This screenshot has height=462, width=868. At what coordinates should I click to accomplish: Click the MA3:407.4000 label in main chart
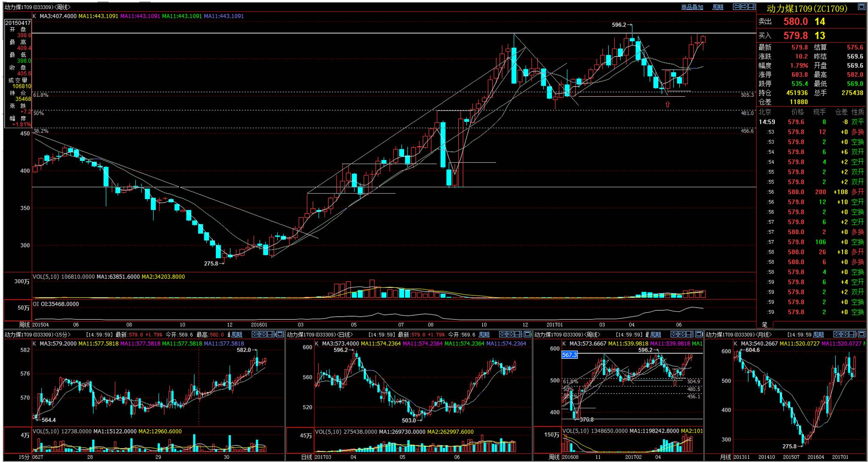(x=58, y=16)
